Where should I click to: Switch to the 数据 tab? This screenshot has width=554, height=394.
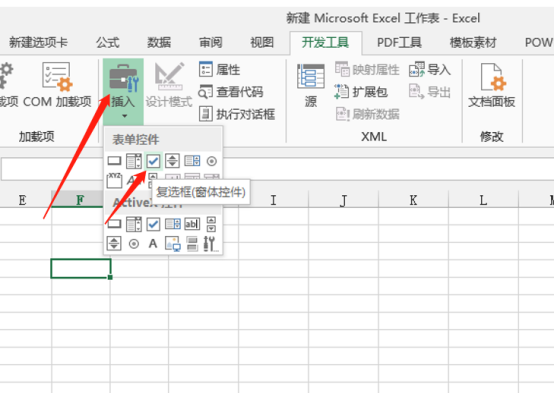point(159,43)
